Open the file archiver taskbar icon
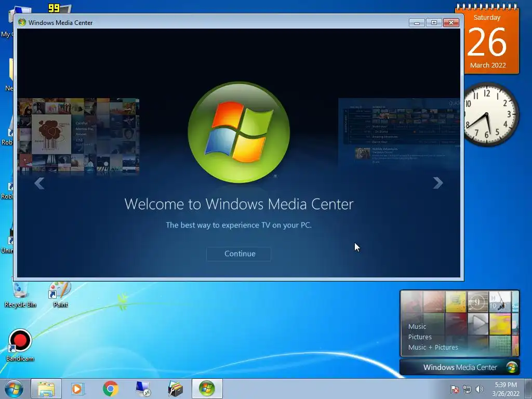 [176, 389]
